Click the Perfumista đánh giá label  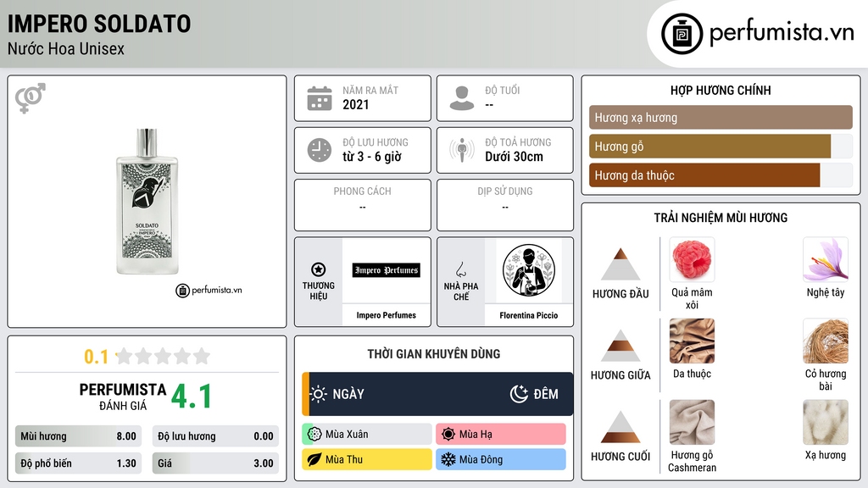[123, 396]
